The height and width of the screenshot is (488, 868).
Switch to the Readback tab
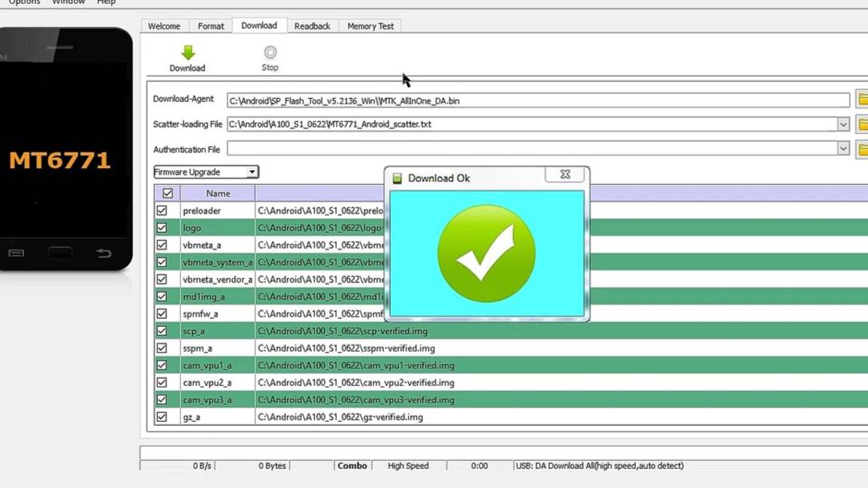[312, 26]
